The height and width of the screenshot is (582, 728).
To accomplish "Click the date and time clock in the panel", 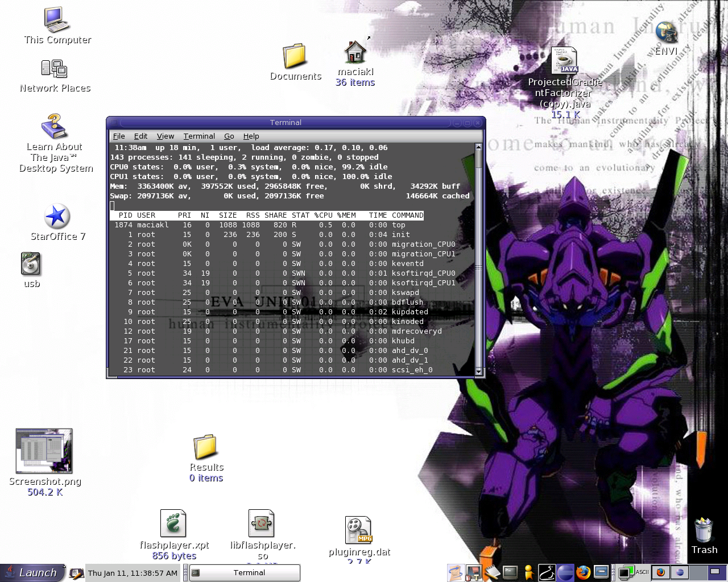I will coord(133,573).
